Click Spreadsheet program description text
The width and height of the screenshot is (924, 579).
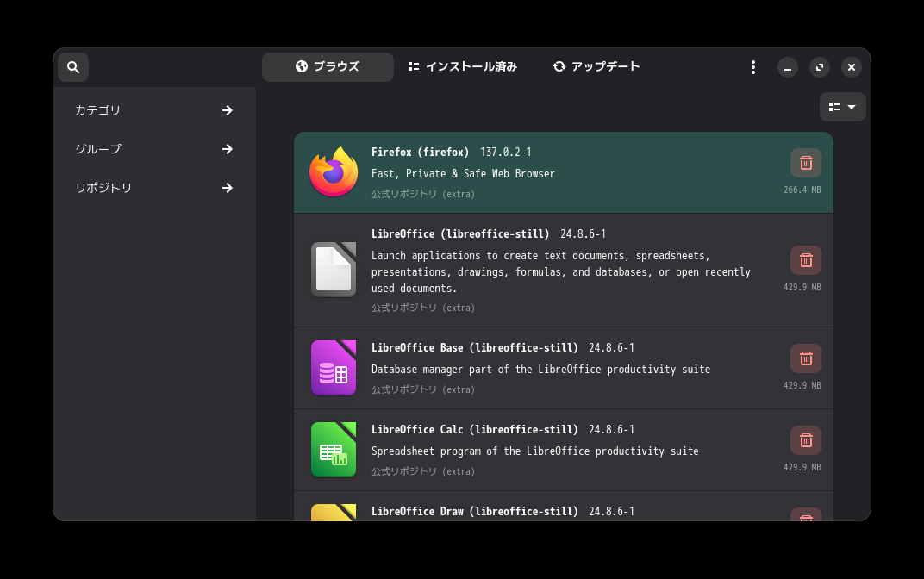pyautogui.click(x=535, y=451)
